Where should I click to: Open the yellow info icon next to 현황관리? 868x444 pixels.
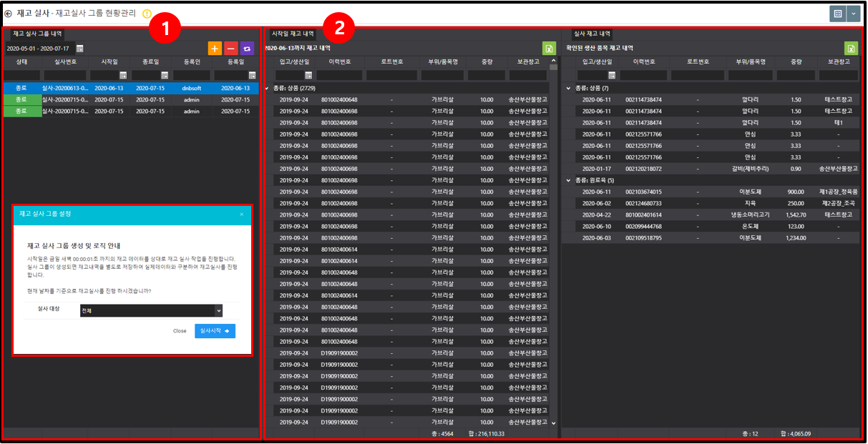[147, 14]
